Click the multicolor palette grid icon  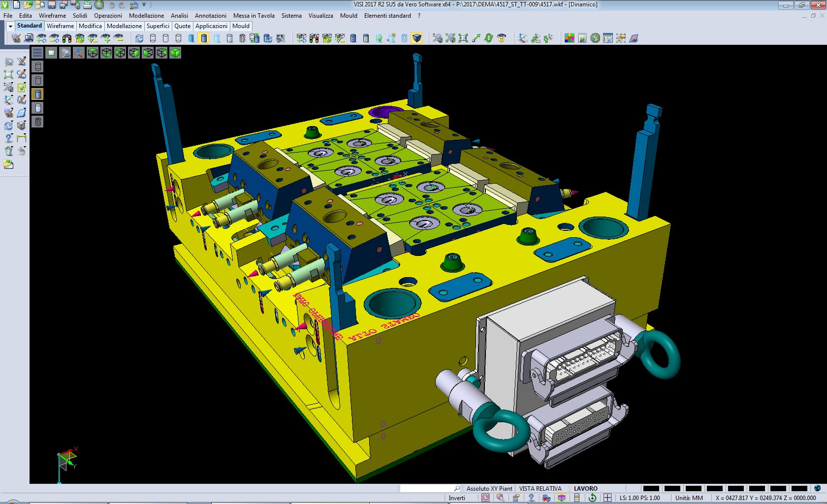pyautogui.click(x=570, y=38)
